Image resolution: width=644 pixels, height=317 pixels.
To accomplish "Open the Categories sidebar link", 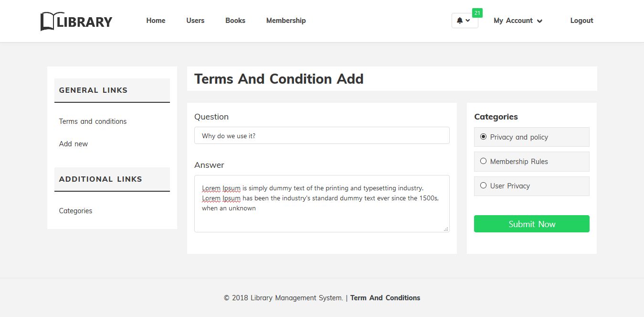I will click(x=75, y=211).
